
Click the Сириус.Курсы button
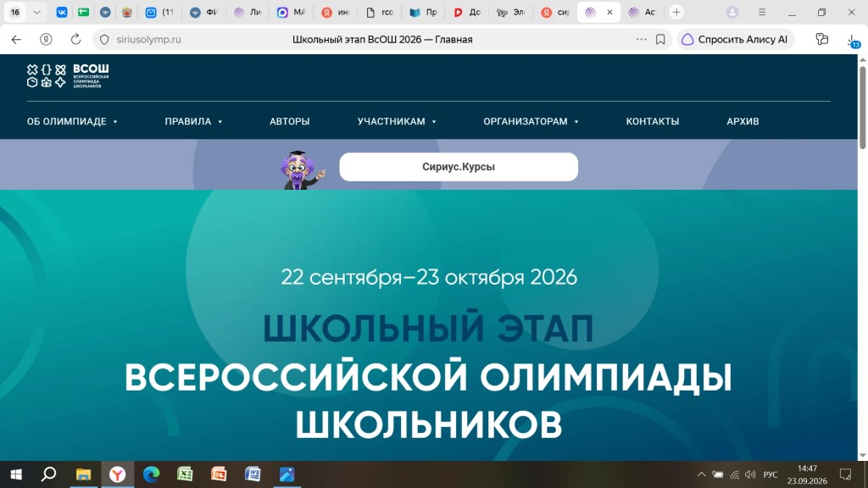pos(459,167)
